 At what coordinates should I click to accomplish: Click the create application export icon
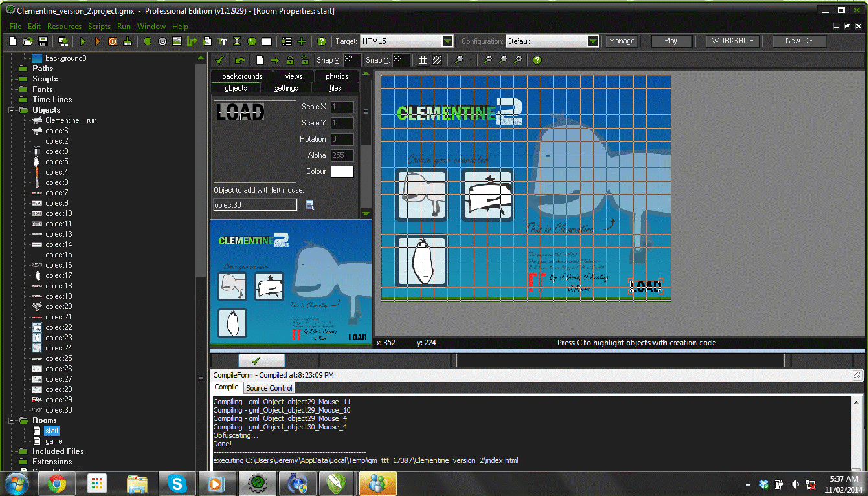pyautogui.click(x=63, y=41)
